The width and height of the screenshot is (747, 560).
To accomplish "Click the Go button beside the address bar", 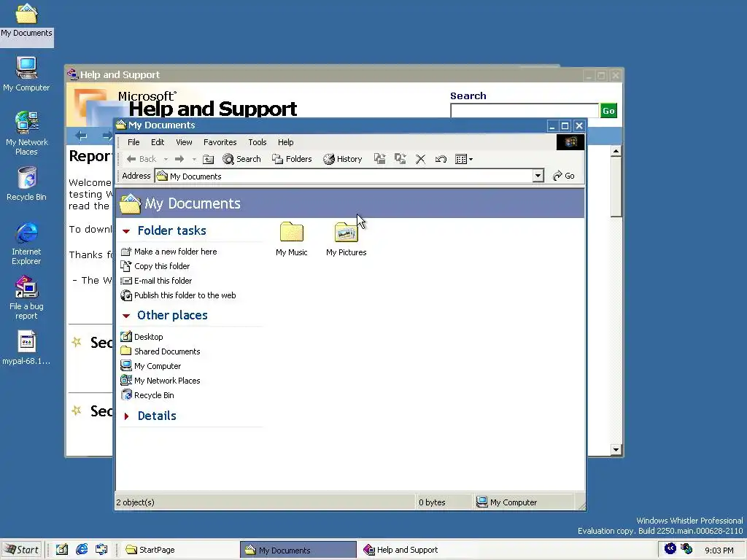I will pos(564,176).
